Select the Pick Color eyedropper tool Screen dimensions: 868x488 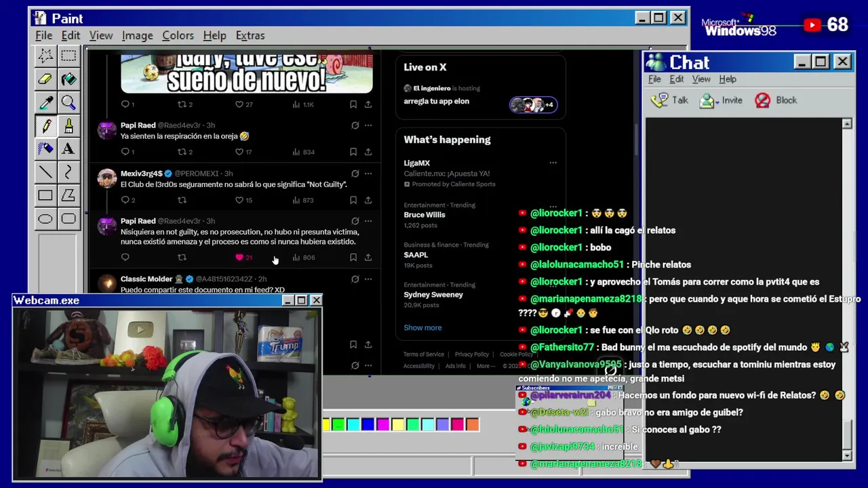click(x=45, y=102)
